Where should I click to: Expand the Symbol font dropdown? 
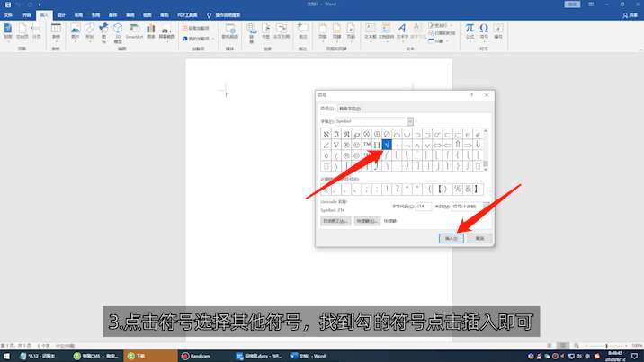(410, 120)
